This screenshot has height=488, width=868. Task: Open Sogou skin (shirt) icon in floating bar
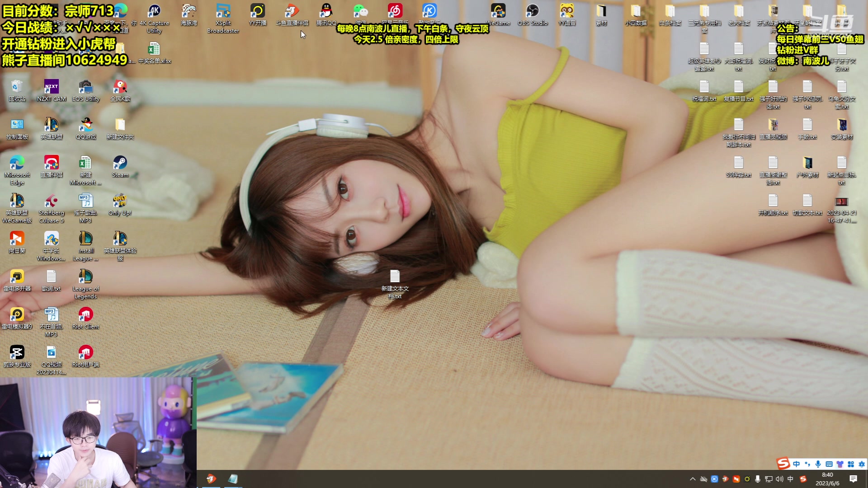(x=840, y=464)
